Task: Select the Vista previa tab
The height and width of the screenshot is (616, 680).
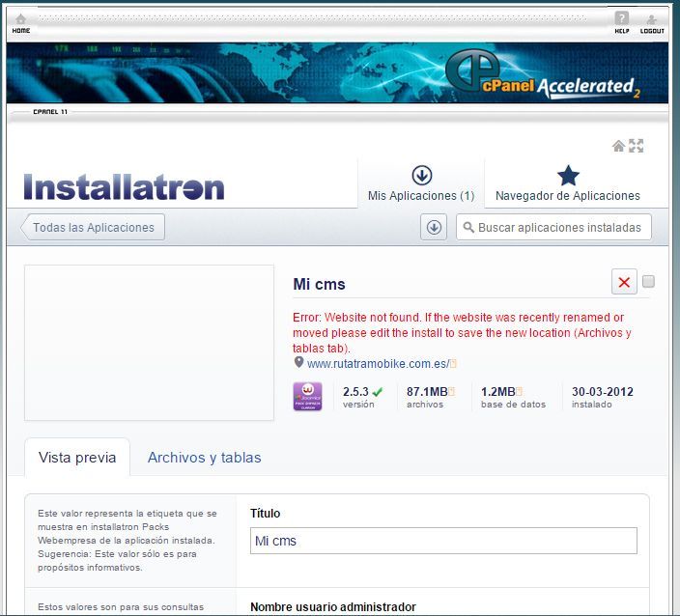Action: [77, 458]
